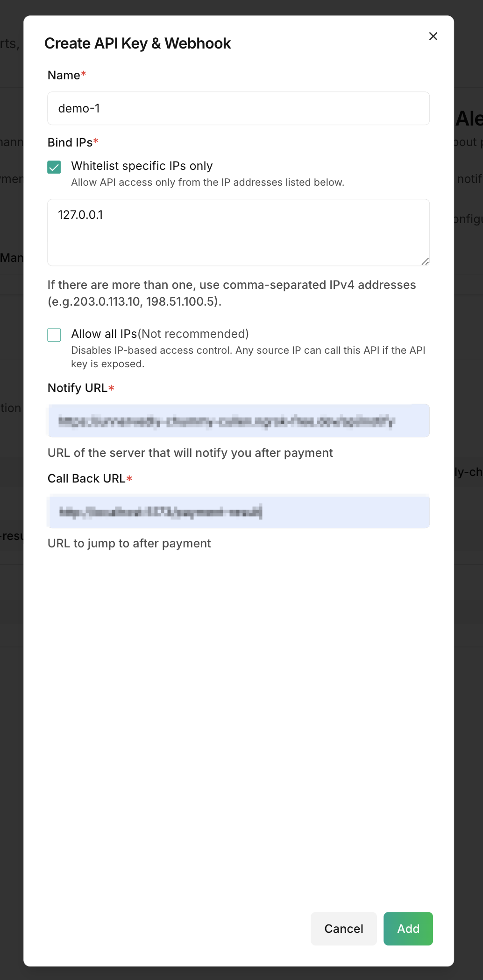Image resolution: width=483 pixels, height=980 pixels.
Task: Uncheck Whitelist specific IPs only checkbox
Action: click(54, 167)
